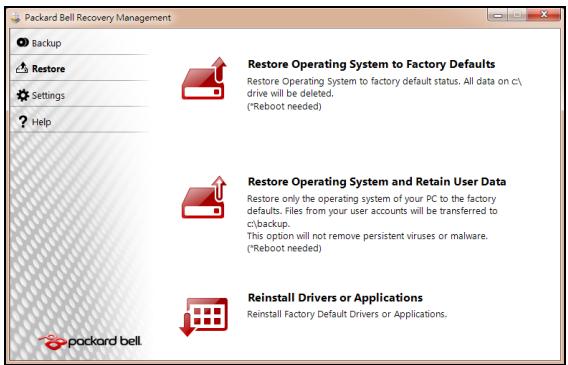Choose Restore Operating System and Retain User Data
The image size is (568, 365).
click(377, 181)
